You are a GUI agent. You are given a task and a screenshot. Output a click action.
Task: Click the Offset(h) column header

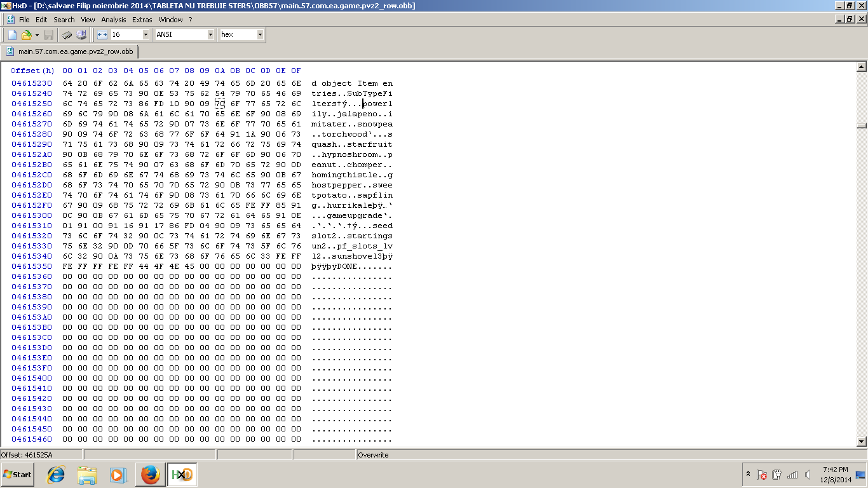pyautogui.click(x=32, y=71)
